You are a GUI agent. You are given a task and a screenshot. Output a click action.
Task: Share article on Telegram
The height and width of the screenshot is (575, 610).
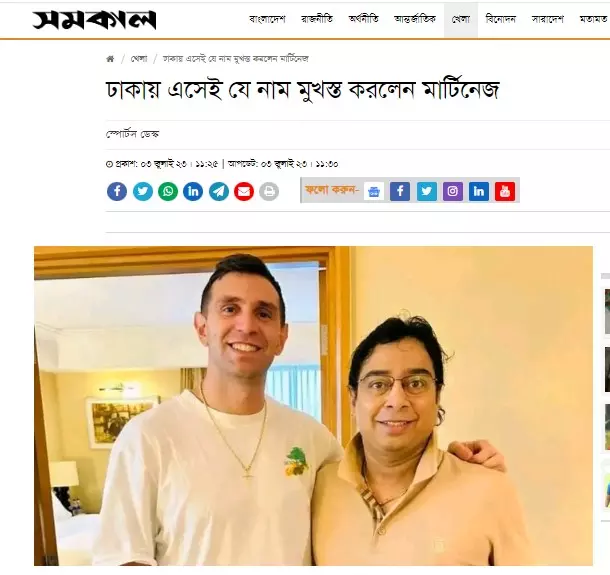click(x=219, y=191)
